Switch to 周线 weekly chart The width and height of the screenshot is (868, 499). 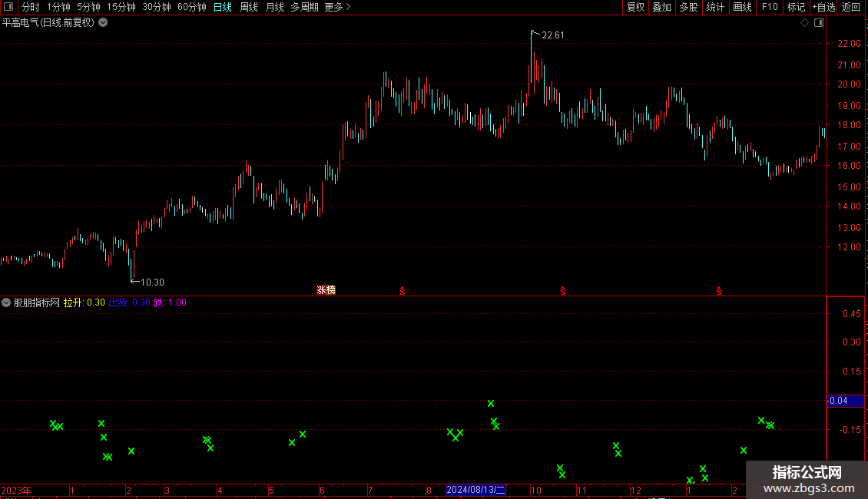coord(249,7)
